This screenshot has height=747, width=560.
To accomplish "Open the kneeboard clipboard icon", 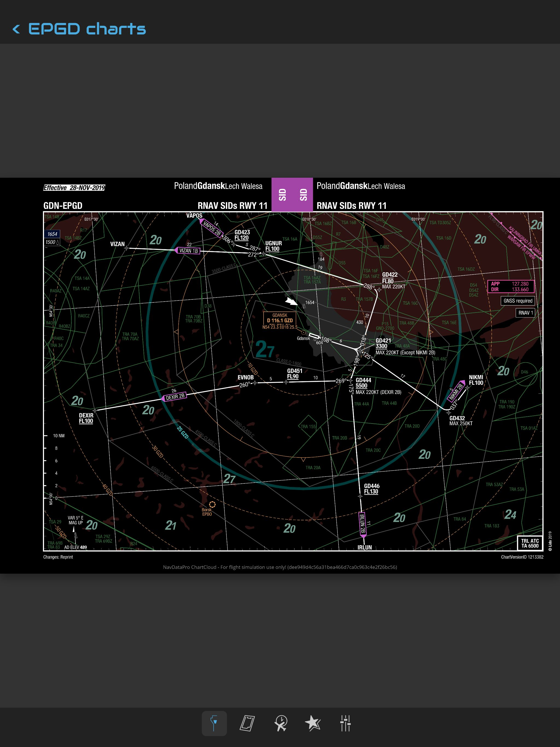I will tap(247, 723).
